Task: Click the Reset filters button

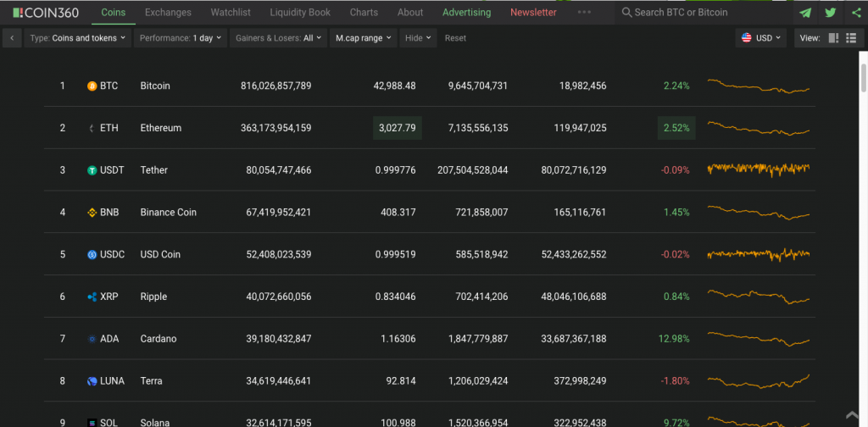Action: coord(455,38)
